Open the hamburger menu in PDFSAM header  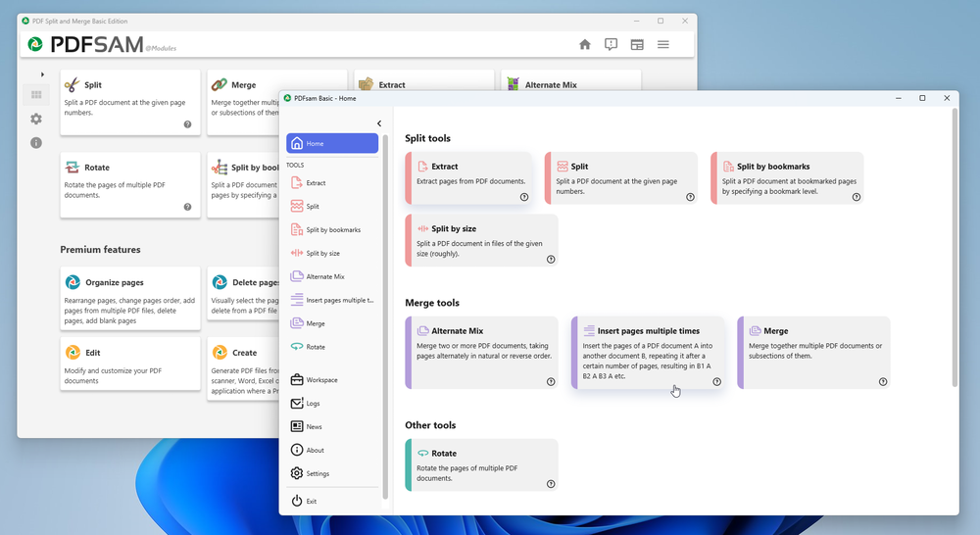[663, 44]
